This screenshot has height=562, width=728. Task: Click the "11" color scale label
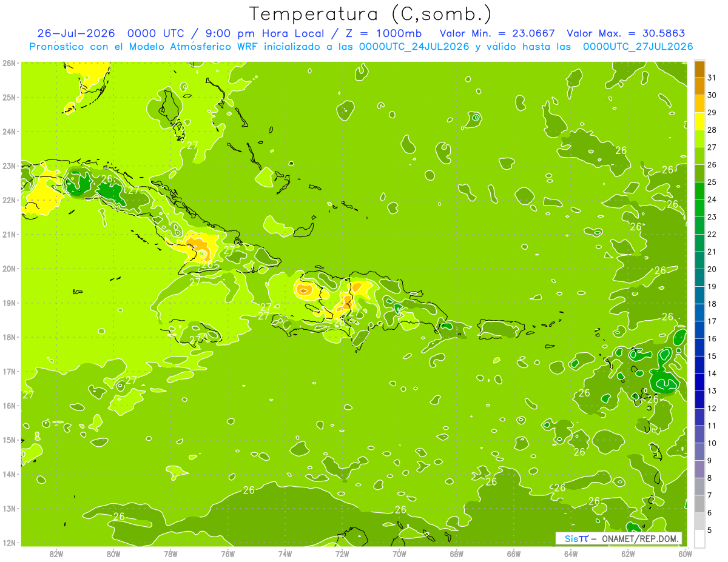pos(712,426)
